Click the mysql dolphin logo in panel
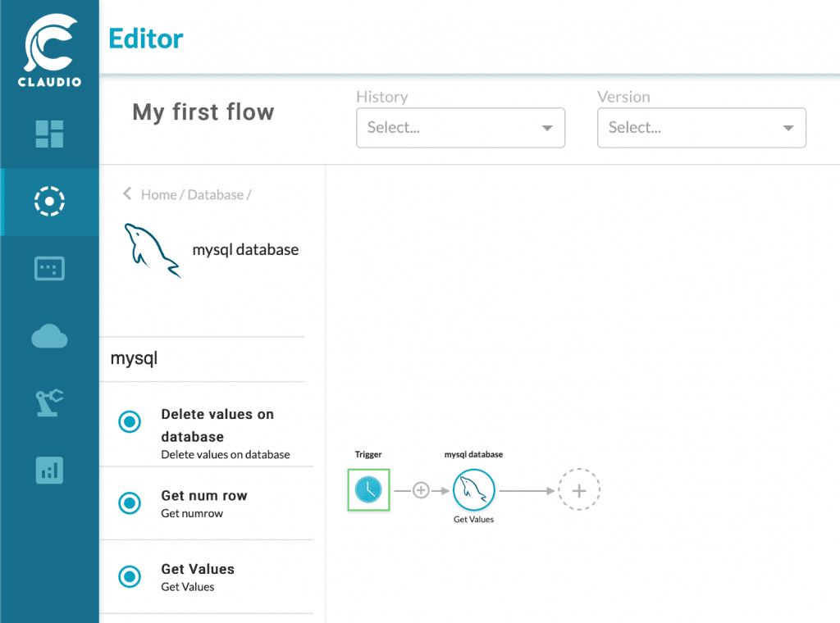The width and height of the screenshot is (840, 623). [x=152, y=251]
